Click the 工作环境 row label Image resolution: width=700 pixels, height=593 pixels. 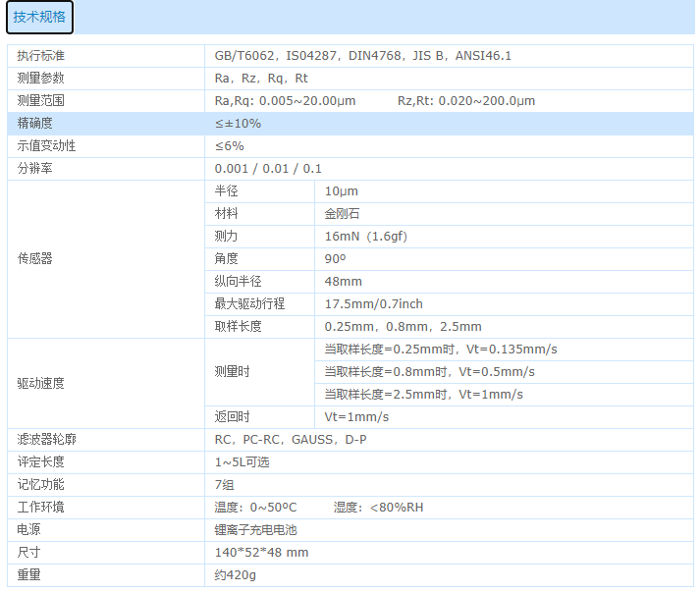[x=41, y=508]
